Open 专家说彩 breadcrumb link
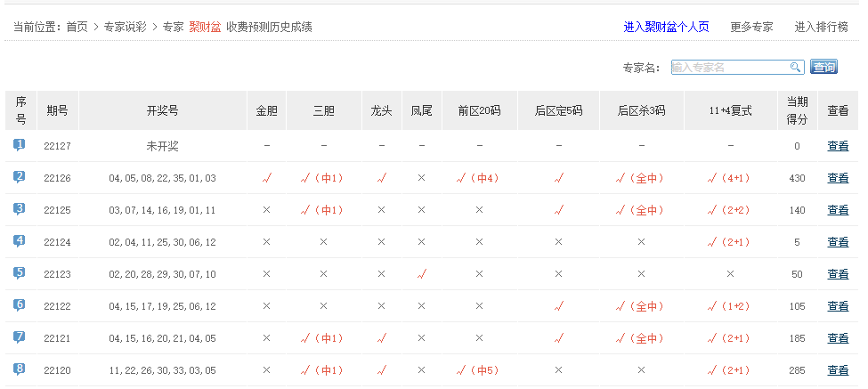The width and height of the screenshot is (868, 389). [x=126, y=28]
